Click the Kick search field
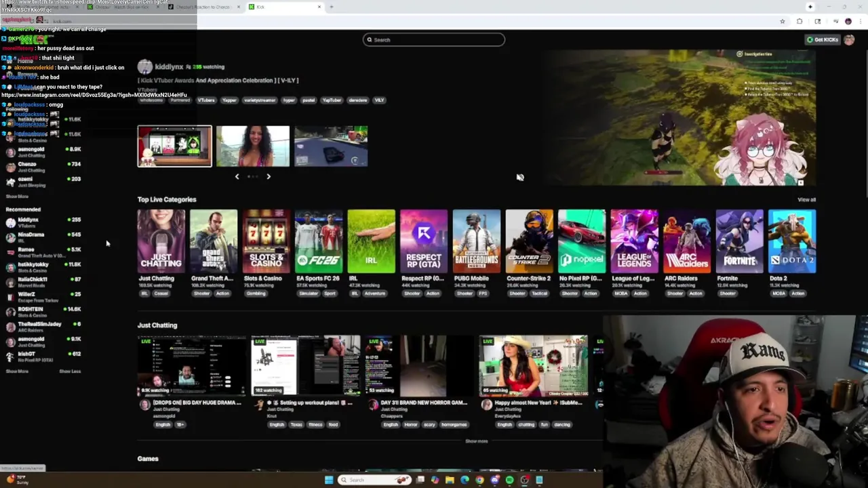This screenshot has width=868, height=488. point(434,39)
